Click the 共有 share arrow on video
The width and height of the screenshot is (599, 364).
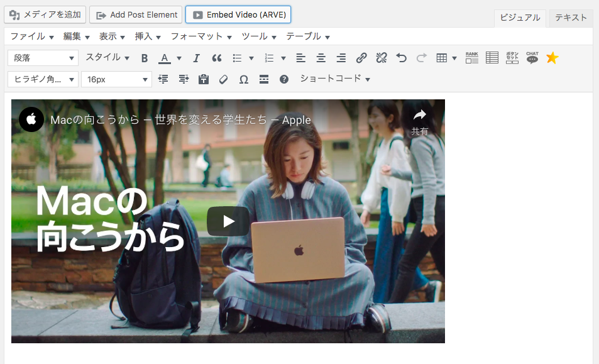tap(419, 122)
